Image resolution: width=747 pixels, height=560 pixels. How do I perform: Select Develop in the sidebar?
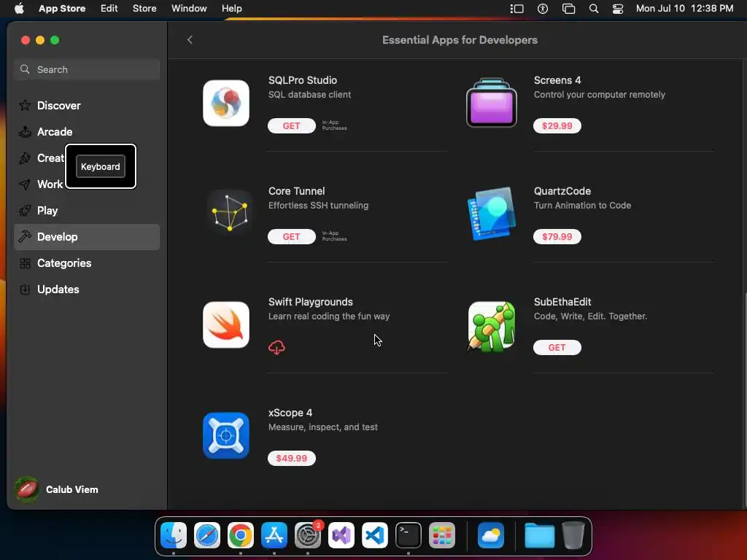[x=87, y=237]
